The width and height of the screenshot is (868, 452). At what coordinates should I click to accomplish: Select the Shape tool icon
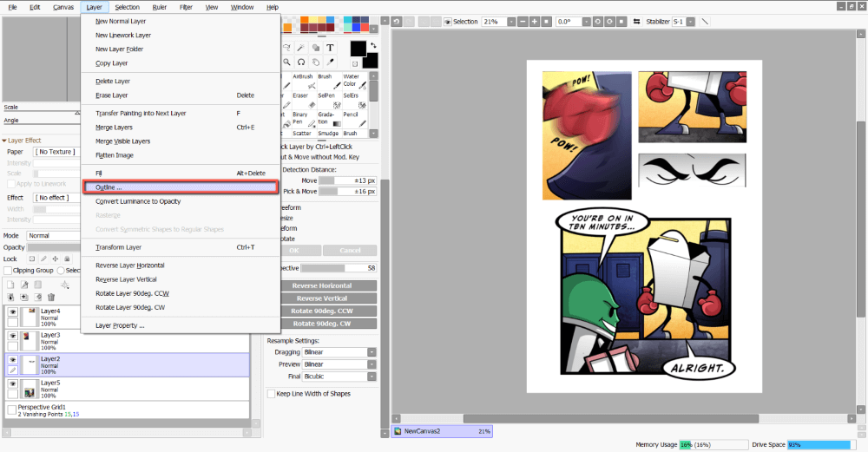click(316, 48)
